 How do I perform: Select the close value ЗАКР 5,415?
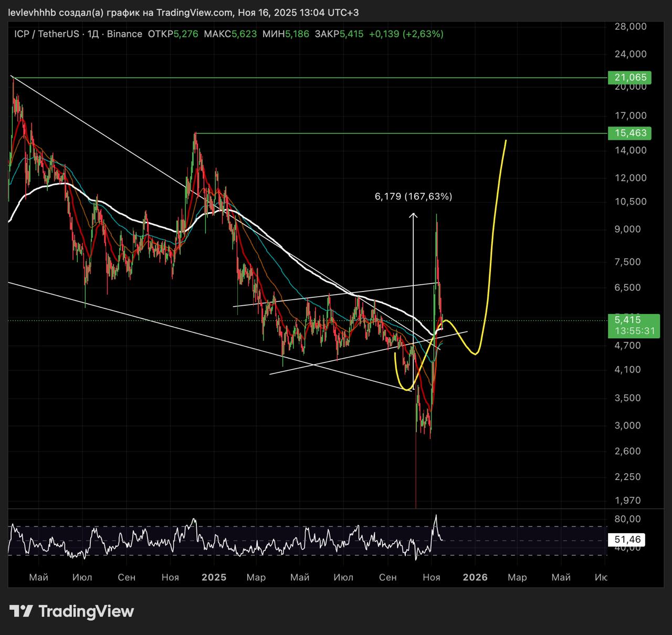[x=339, y=34]
